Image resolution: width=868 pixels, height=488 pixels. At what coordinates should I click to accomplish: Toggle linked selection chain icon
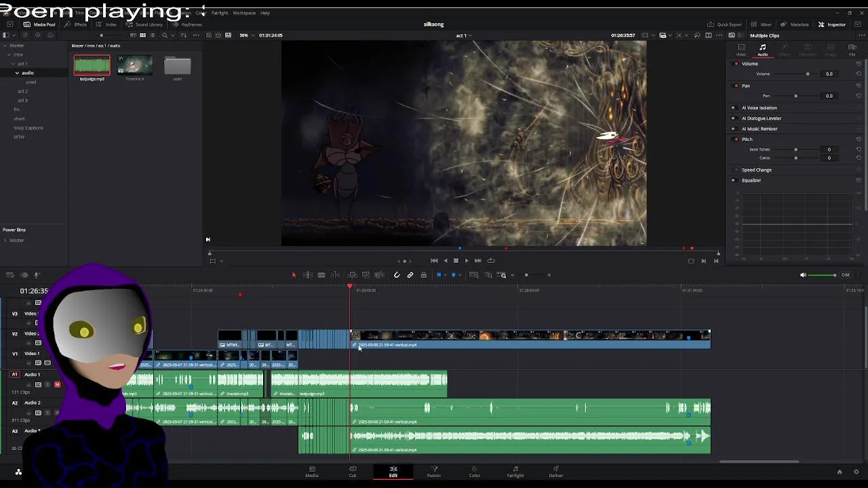tap(410, 275)
